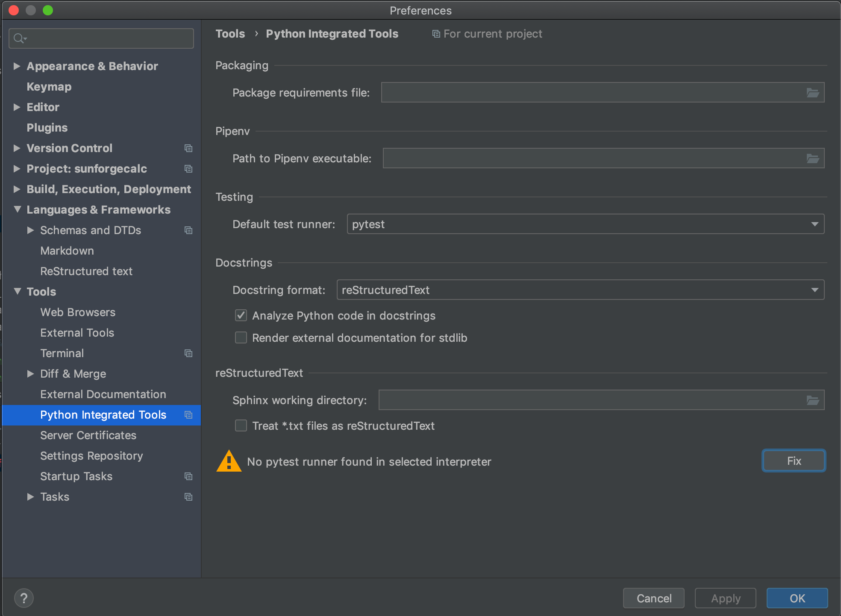Click inside the Sphinx working directory field
This screenshot has height=616, width=841.
tap(556, 400)
